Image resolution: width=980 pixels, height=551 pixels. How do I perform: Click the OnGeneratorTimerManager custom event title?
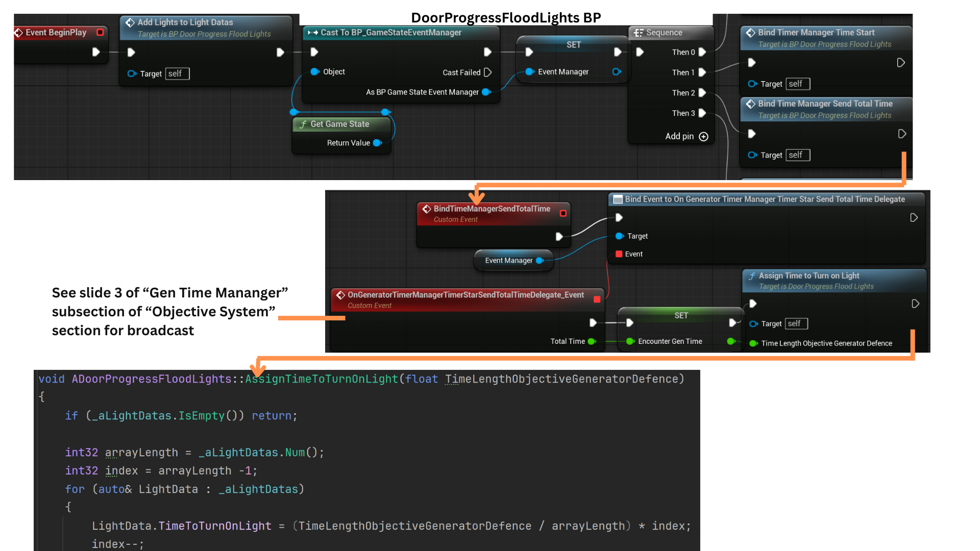pos(465,295)
